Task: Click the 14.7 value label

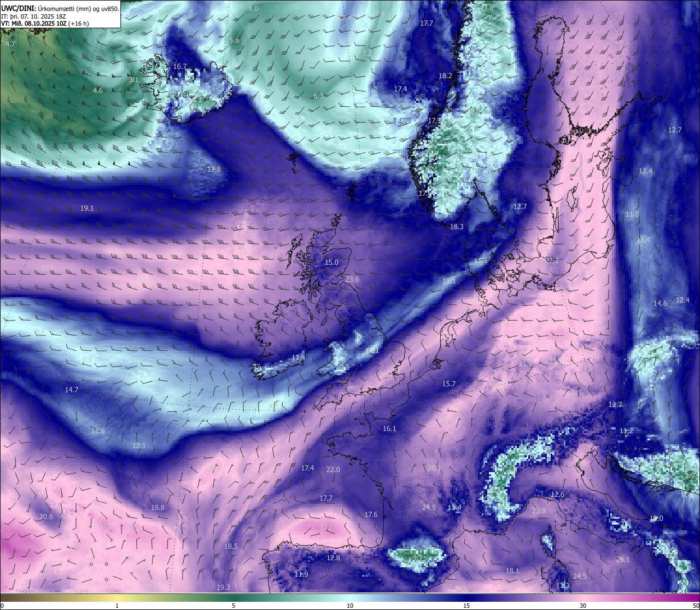Action: pos(72,390)
